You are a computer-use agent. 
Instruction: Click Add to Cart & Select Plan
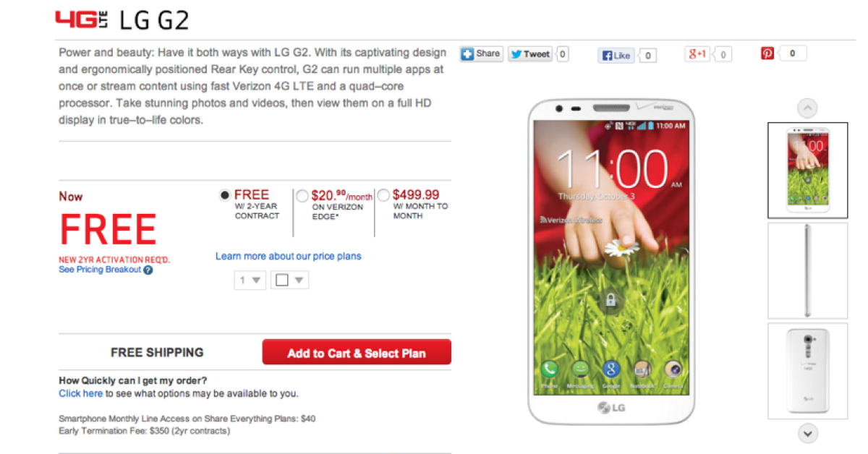357,353
